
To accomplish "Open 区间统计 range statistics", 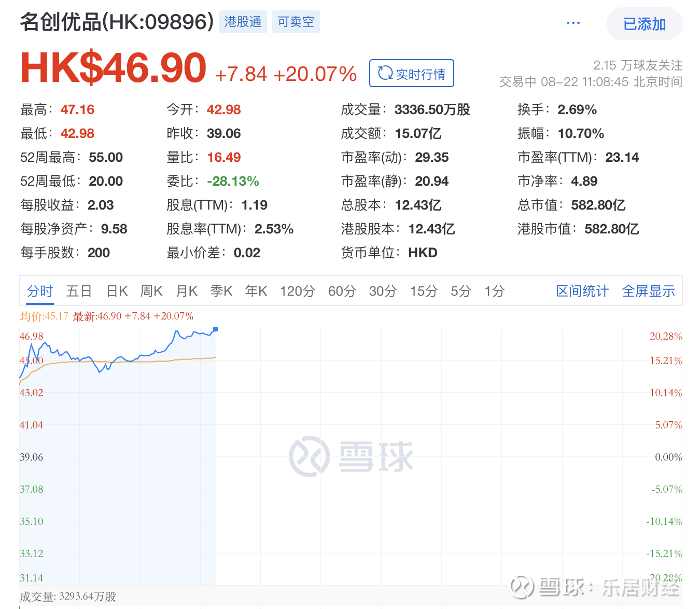I will (582, 291).
